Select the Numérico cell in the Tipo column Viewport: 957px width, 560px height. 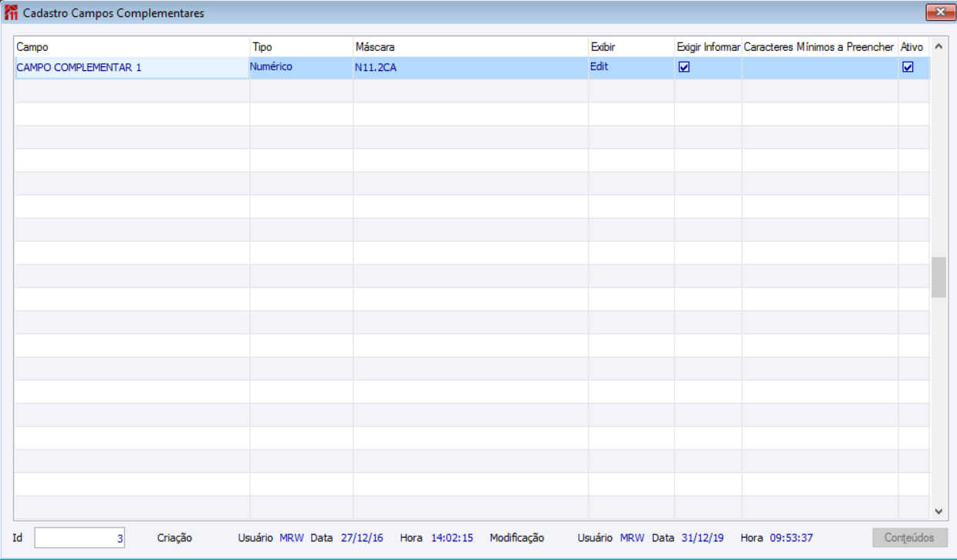(301, 68)
